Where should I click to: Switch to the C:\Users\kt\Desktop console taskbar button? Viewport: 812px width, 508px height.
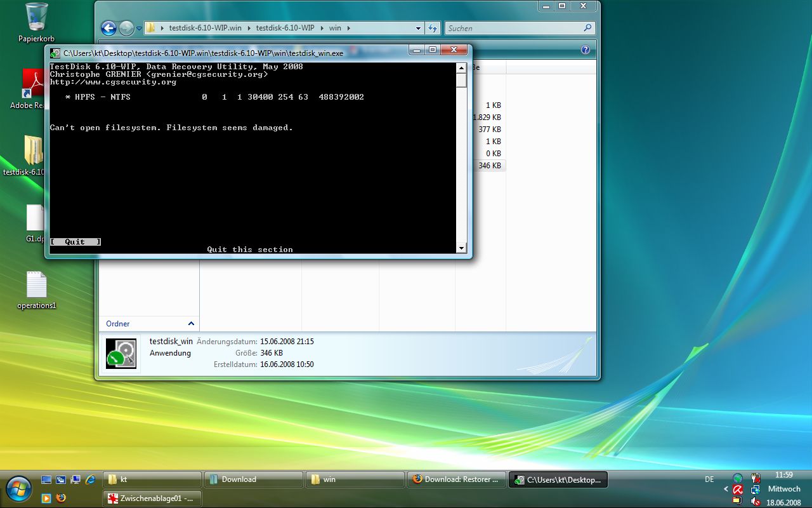click(x=558, y=479)
